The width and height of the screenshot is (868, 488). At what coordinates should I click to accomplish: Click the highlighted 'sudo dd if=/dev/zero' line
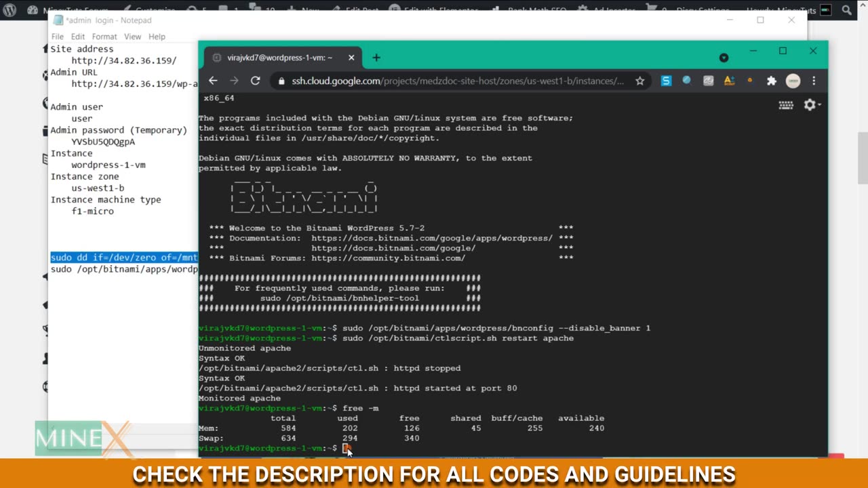[x=124, y=258]
